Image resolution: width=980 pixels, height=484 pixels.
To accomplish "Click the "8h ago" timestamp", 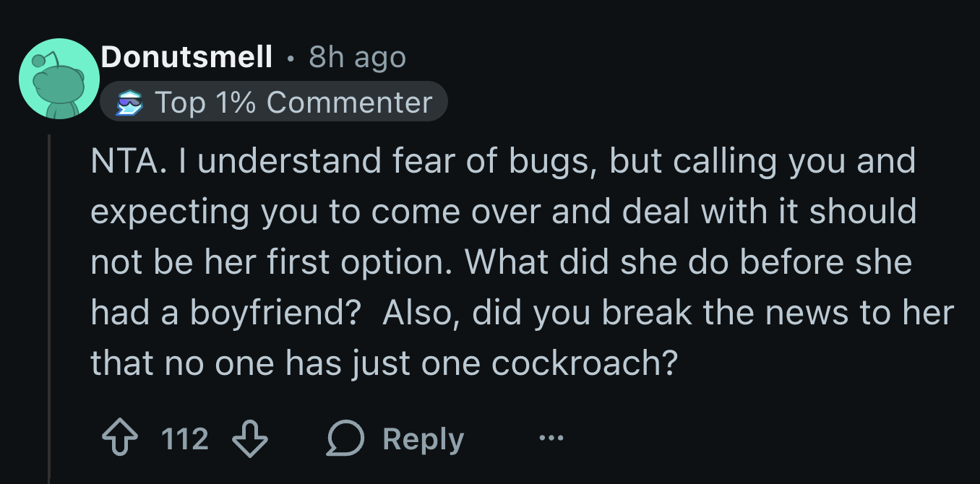I will pos(357,56).
